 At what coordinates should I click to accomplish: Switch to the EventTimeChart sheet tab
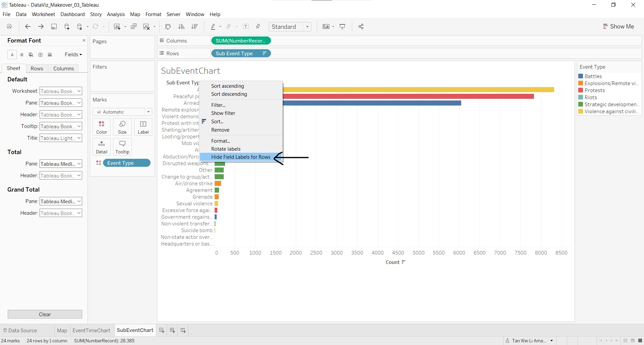click(x=91, y=330)
